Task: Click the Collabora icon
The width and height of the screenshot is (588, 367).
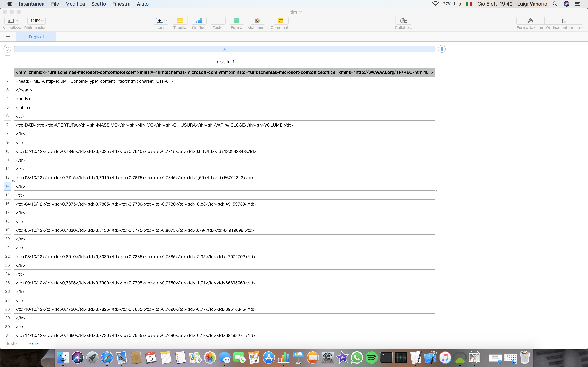Action: [403, 21]
